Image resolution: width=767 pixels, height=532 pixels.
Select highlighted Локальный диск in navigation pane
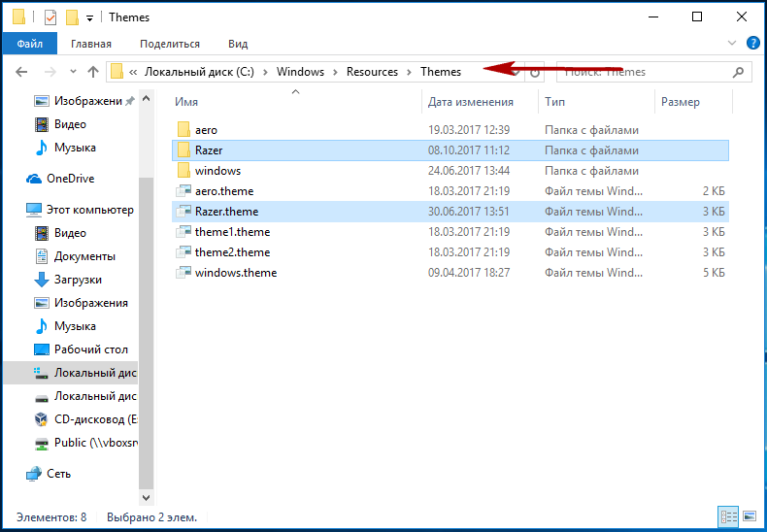(x=71, y=373)
